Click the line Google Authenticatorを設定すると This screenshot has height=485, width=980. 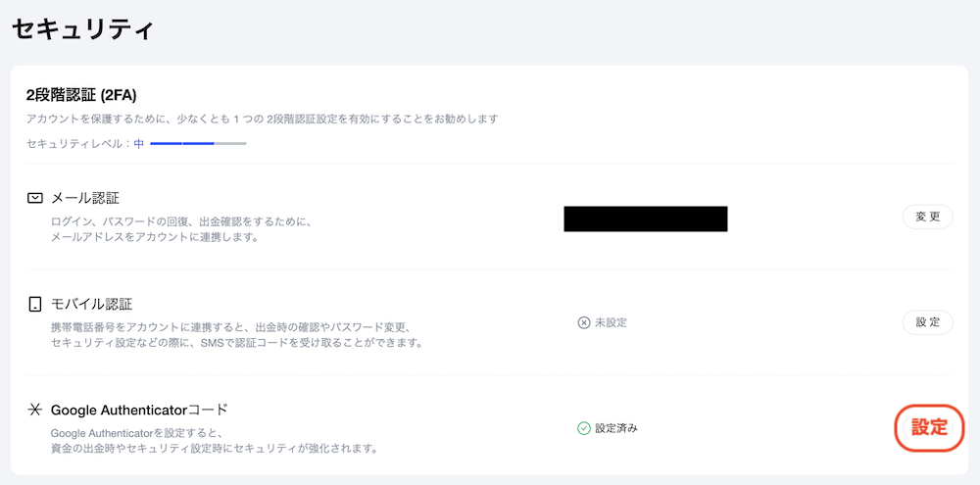[x=137, y=433]
